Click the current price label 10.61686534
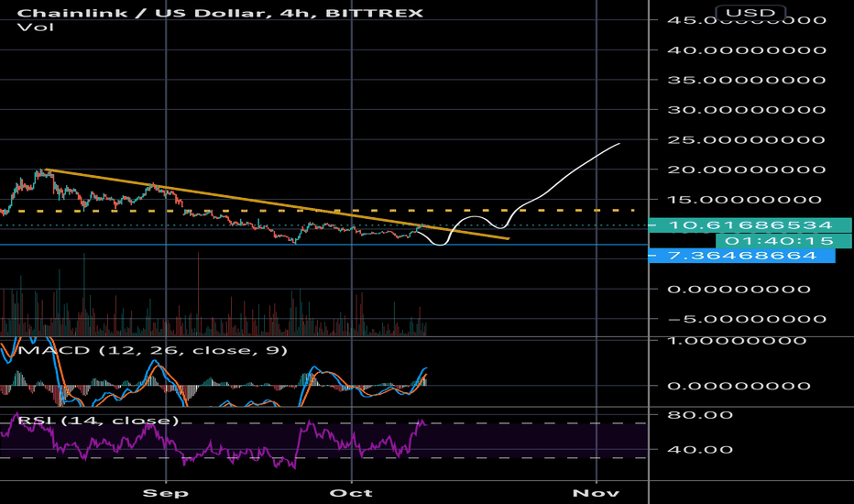854x504 pixels. point(750,225)
